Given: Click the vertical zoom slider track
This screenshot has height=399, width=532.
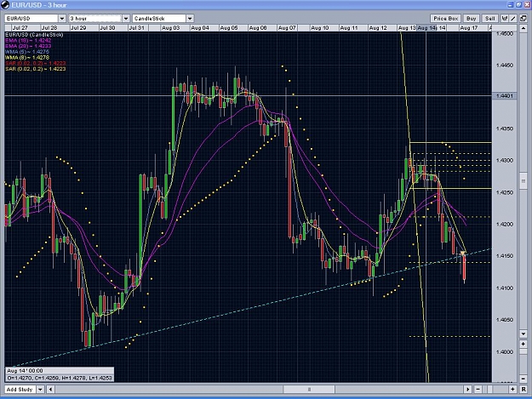Looking at the screenshot, I should [x=523, y=362].
